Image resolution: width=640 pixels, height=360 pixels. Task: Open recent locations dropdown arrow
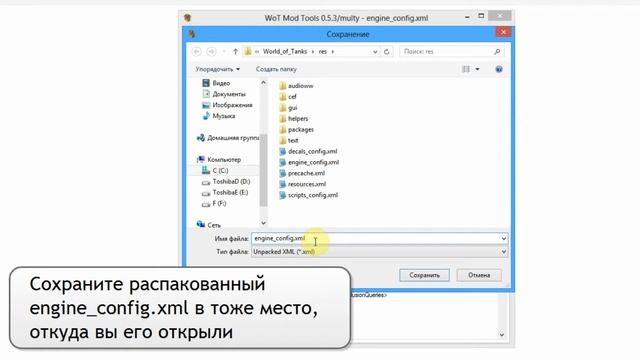coord(223,51)
